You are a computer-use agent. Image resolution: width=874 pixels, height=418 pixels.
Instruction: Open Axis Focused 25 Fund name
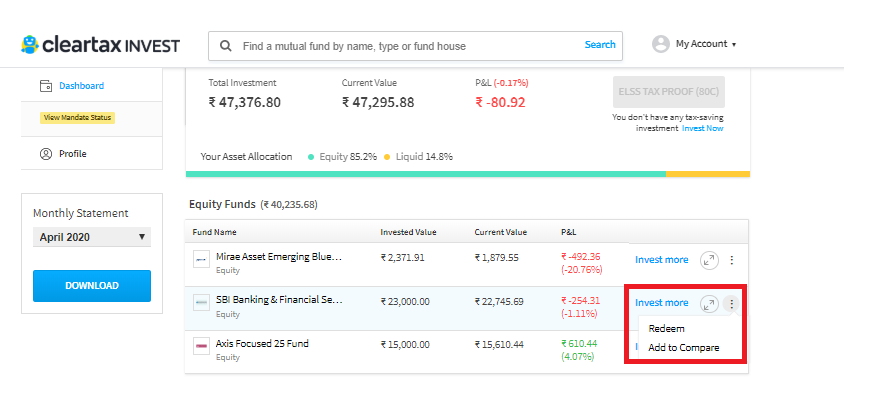point(262,343)
